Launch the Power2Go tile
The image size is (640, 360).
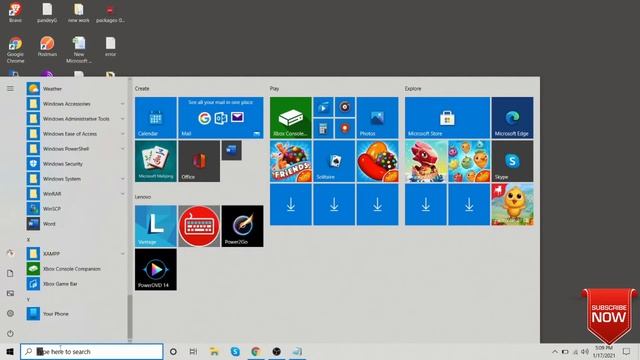tap(242, 226)
